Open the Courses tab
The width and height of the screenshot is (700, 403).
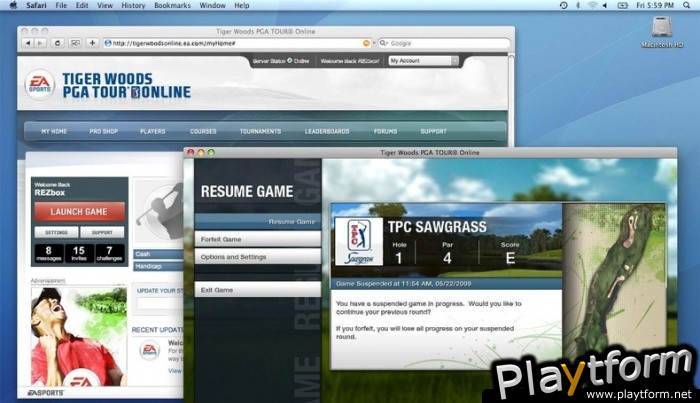point(203,131)
